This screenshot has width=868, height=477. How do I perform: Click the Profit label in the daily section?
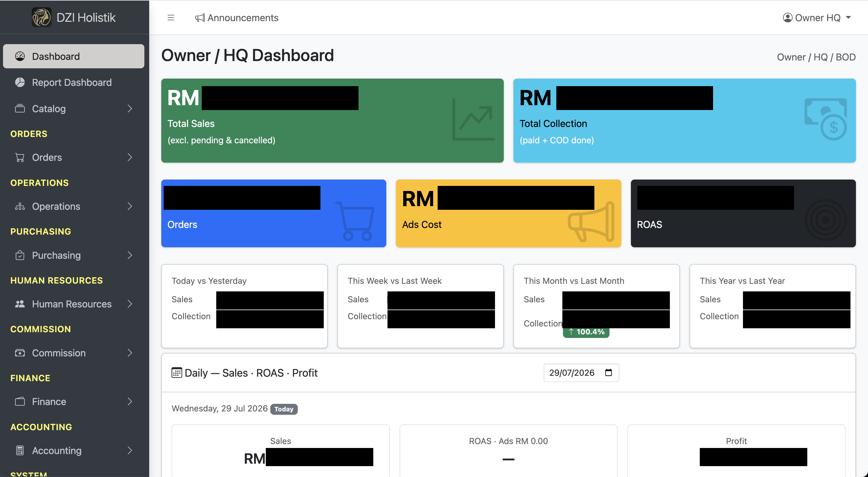pyautogui.click(x=736, y=441)
